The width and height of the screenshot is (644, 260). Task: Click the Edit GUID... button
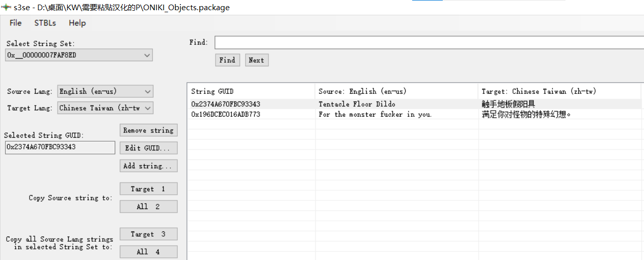coord(148,148)
